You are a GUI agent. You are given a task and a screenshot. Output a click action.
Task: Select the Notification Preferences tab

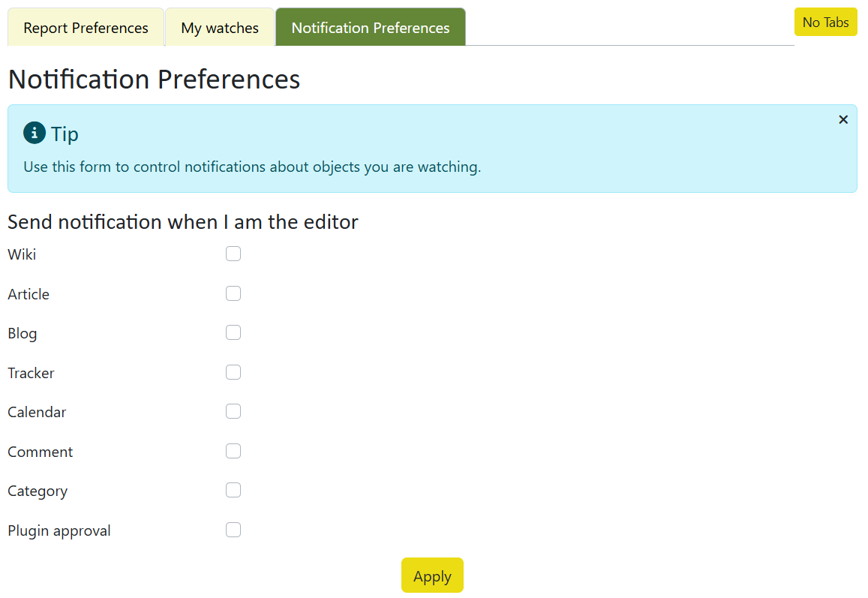[371, 27]
